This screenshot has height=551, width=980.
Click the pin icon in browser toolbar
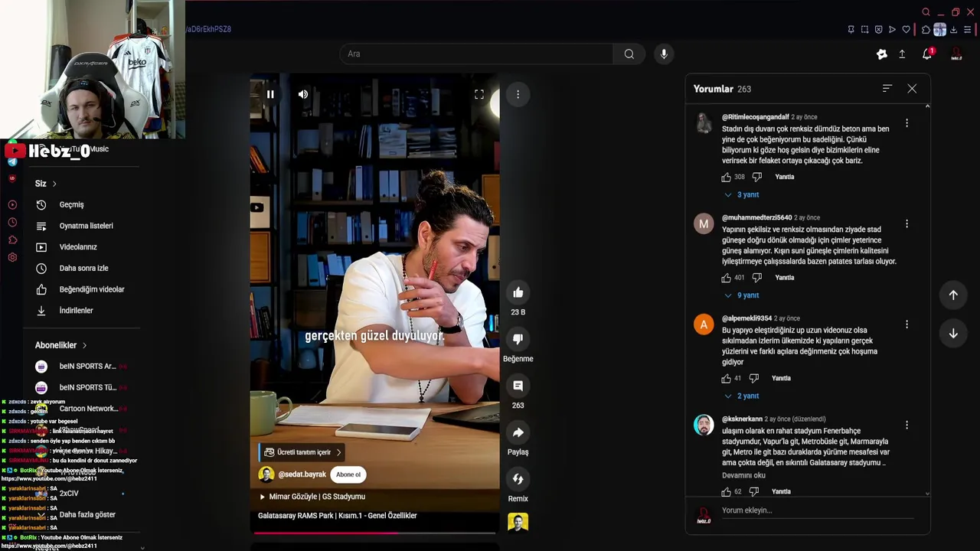pyautogui.click(x=851, y=30)
